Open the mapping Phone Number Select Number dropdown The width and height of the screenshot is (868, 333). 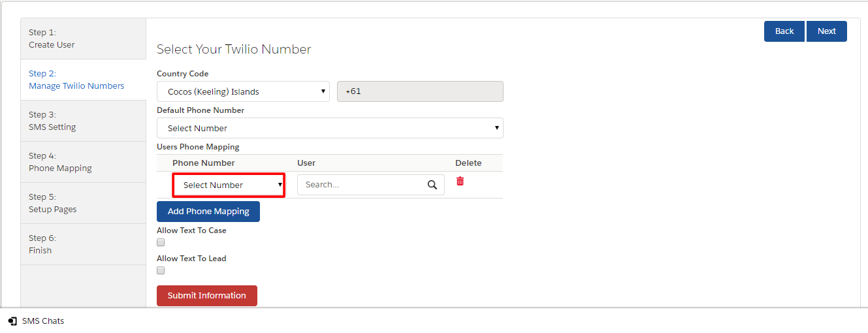229,185
